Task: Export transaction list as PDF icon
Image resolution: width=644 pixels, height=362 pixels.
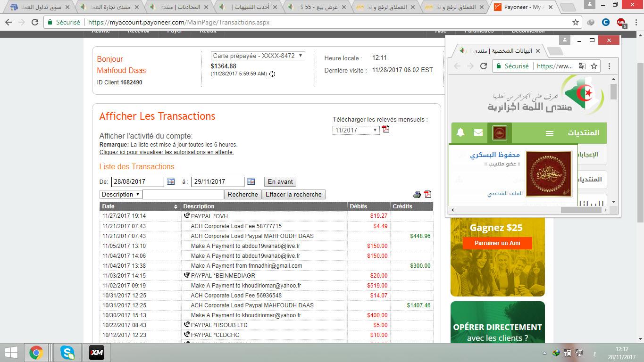Action: click(427, 195)
